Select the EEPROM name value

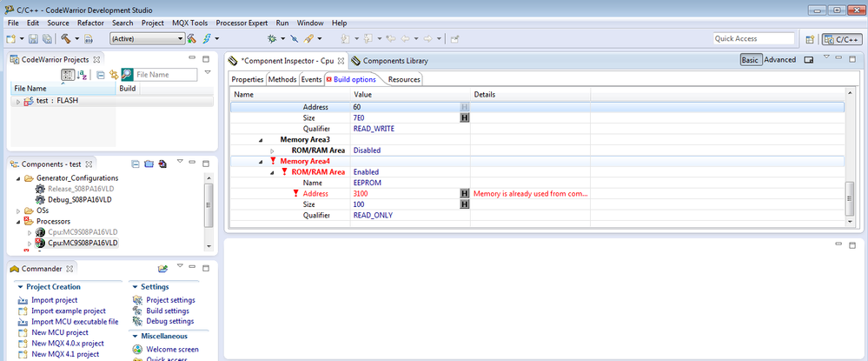click(367, 183)
